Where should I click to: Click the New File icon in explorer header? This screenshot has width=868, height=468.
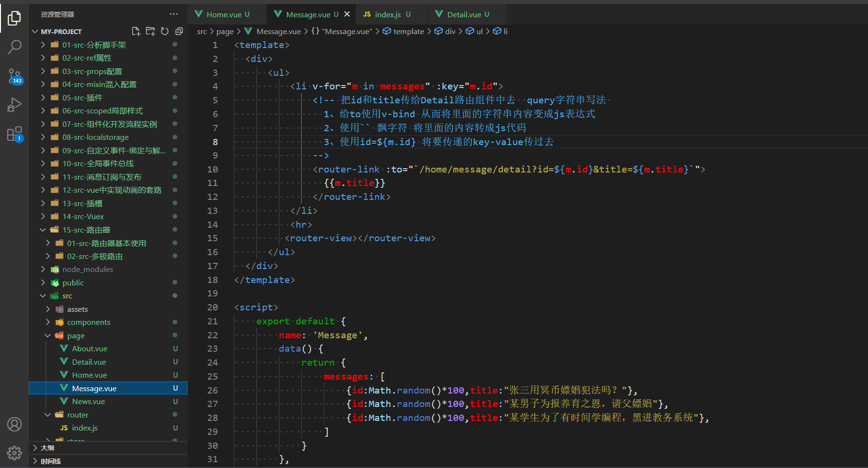coord(136,31)
